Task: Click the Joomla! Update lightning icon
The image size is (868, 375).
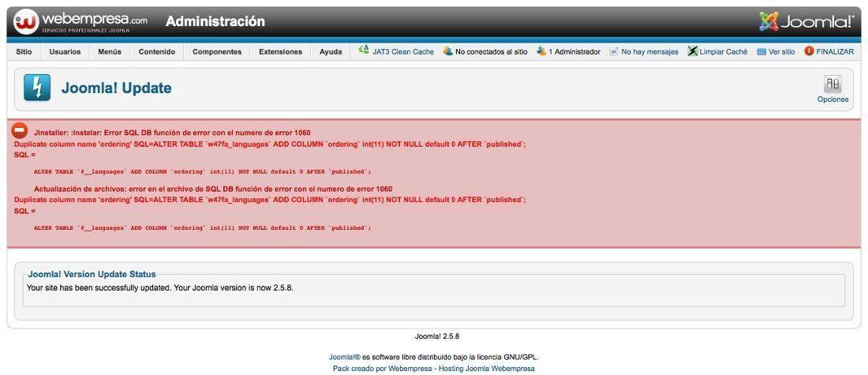Action: tap(37, 88)
